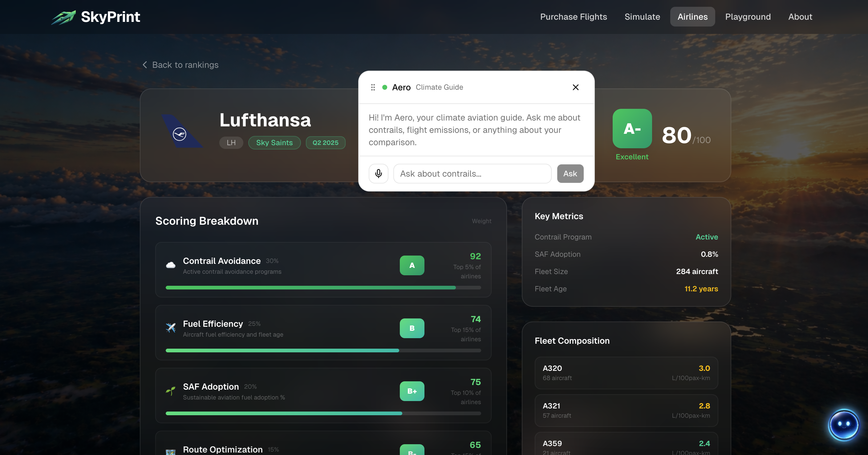
Task: Switch to the Simulate page
Action: pyautogui.click(x=642, y=17)
